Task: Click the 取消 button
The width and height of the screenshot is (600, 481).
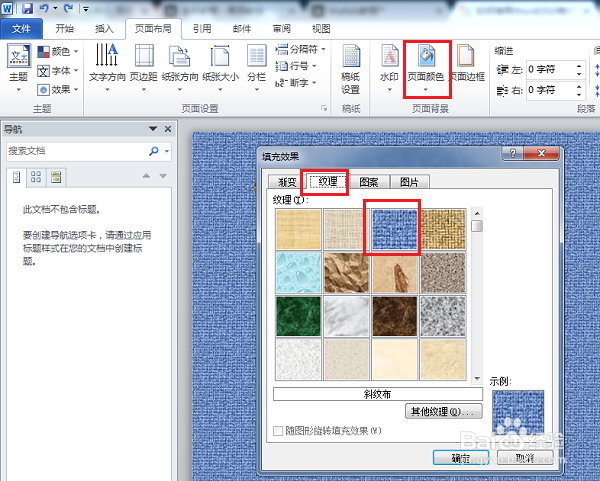Action: (x=525, y=458)
